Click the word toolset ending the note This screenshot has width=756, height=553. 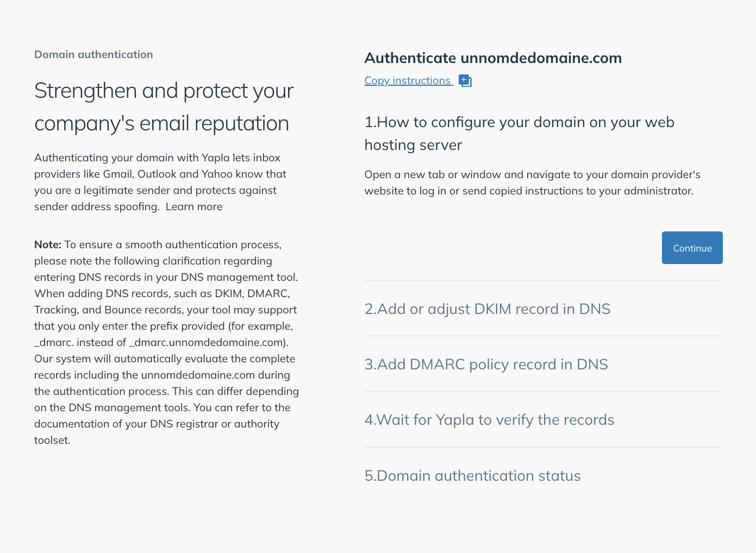coord(52,441)
